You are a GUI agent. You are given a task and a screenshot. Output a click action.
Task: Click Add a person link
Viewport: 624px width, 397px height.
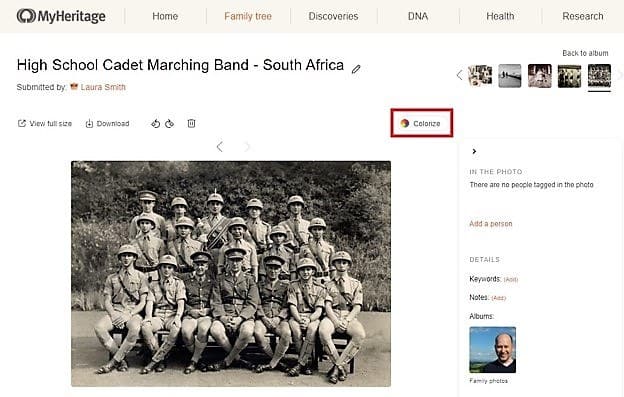(491, 224)
